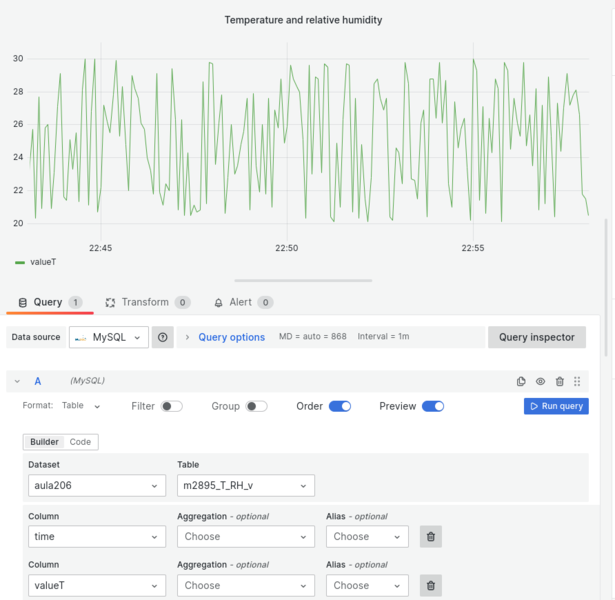The height and width of the screenshot is (600, 615).
Task: Hide query A's response with the eye icon
Action: (x=540, y=381)
